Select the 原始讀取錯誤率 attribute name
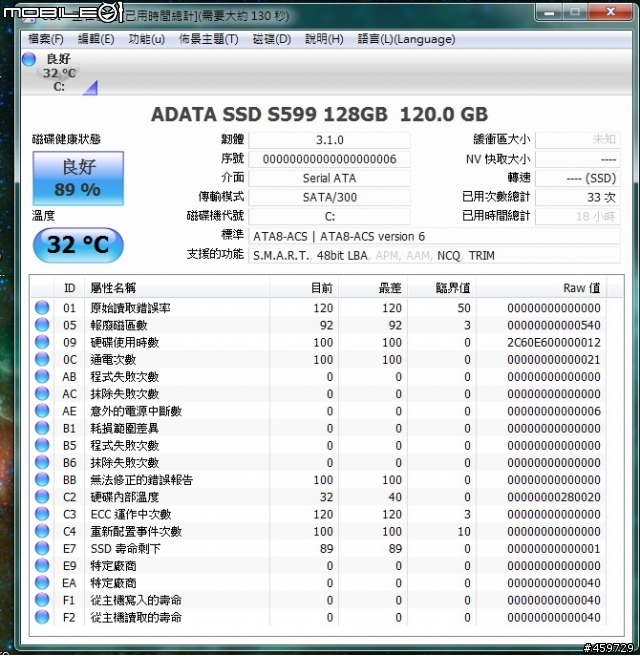Image resolution: width=640 pixels, height=656 pixels. coord(131,308)
